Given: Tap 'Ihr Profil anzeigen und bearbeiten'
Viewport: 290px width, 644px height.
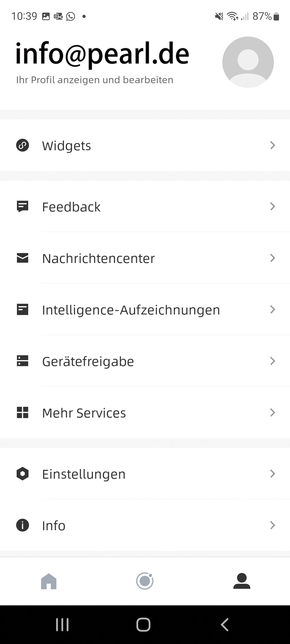Looking at the screenshot, I should coord(95,80).
